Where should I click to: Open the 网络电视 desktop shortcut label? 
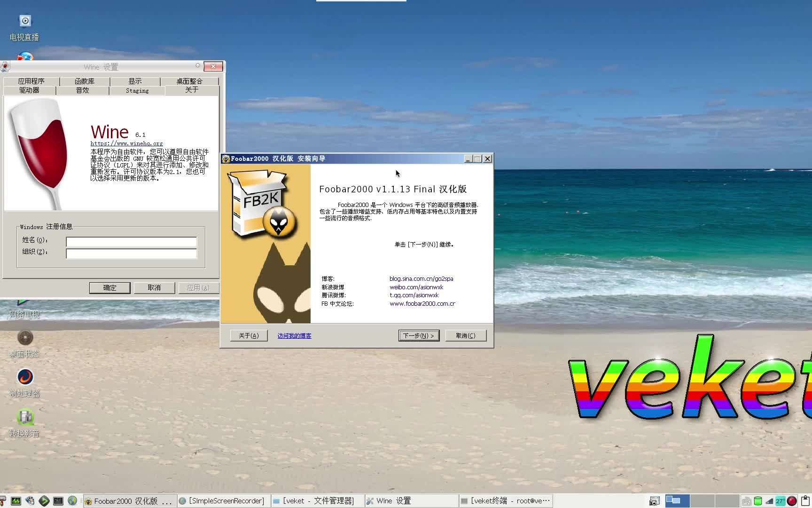click(24, 314)
